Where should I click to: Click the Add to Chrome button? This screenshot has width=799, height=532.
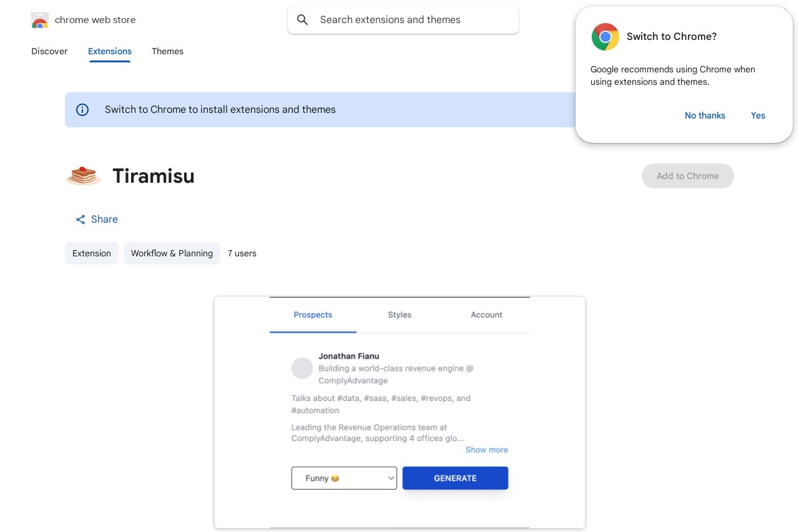(688, 176)
